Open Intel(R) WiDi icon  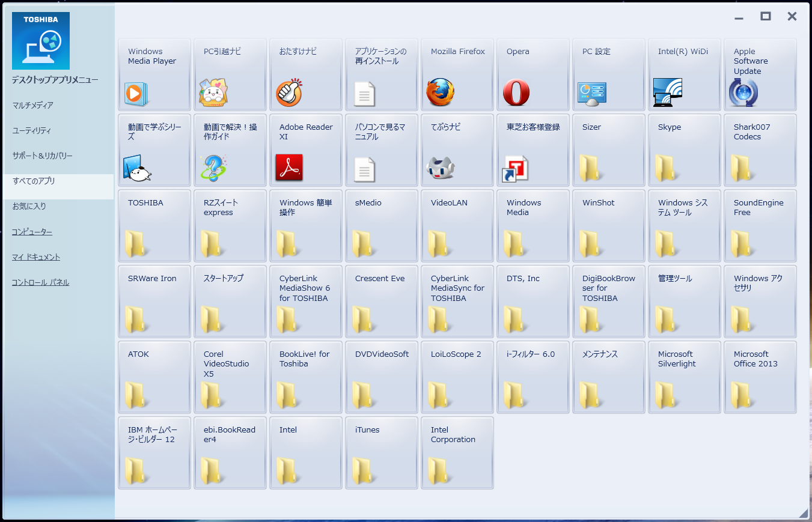click(x=668, y=93)
